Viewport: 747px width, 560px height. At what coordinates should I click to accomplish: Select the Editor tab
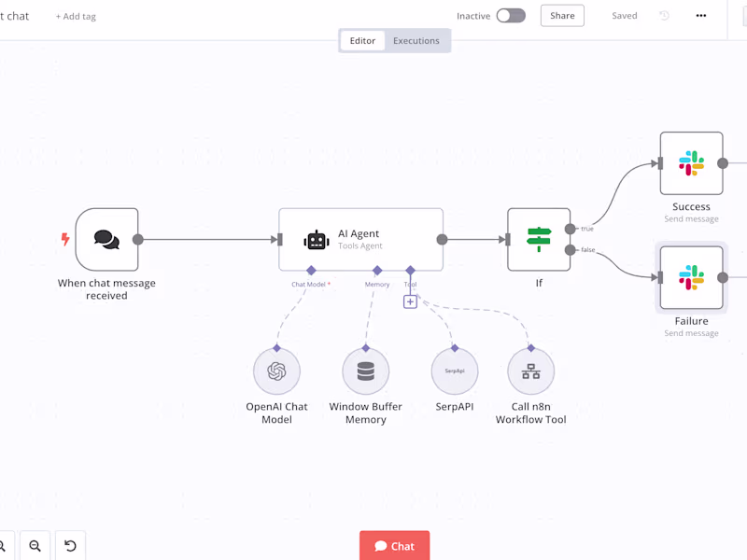(x=362, y=40)
